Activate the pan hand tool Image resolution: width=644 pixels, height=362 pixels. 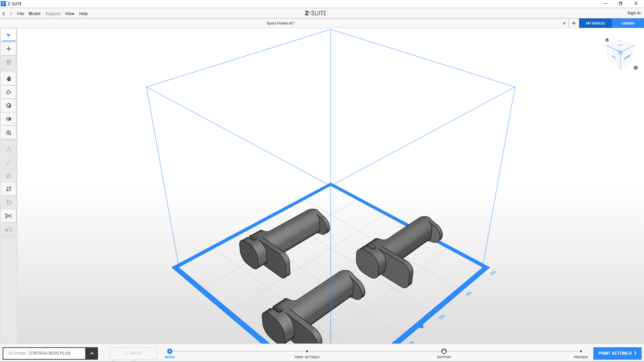pos(9,79)
